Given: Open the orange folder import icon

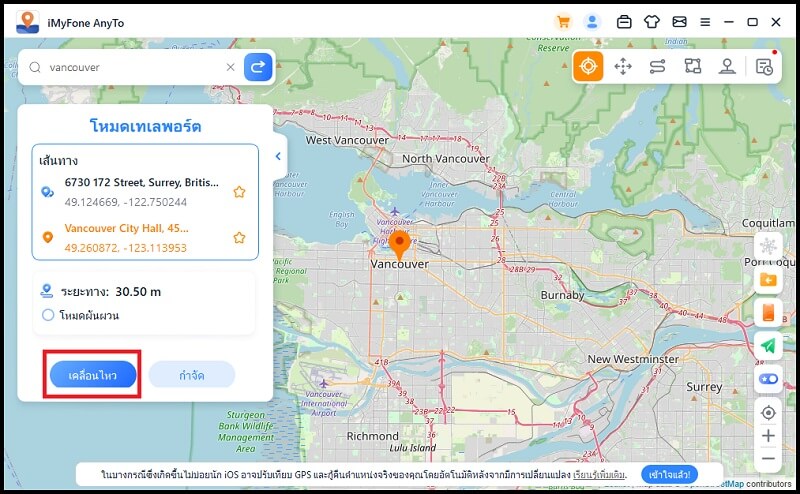Looking at the screenshot, I should point(768,280).
